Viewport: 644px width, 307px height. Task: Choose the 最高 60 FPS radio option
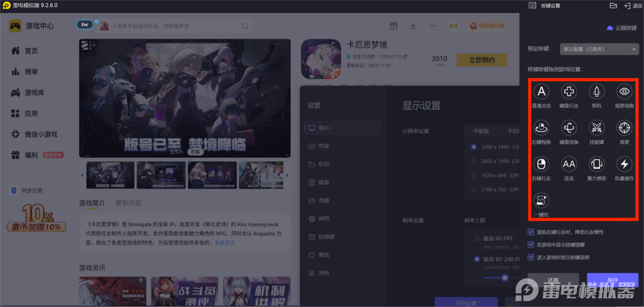[x=476, y=238]
